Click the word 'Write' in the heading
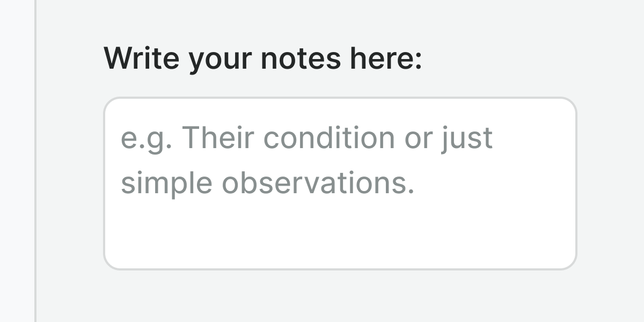 click(140, 58)
